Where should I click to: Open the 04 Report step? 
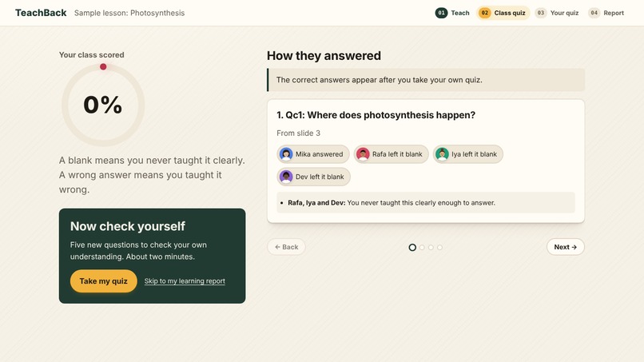pos(606,13)
